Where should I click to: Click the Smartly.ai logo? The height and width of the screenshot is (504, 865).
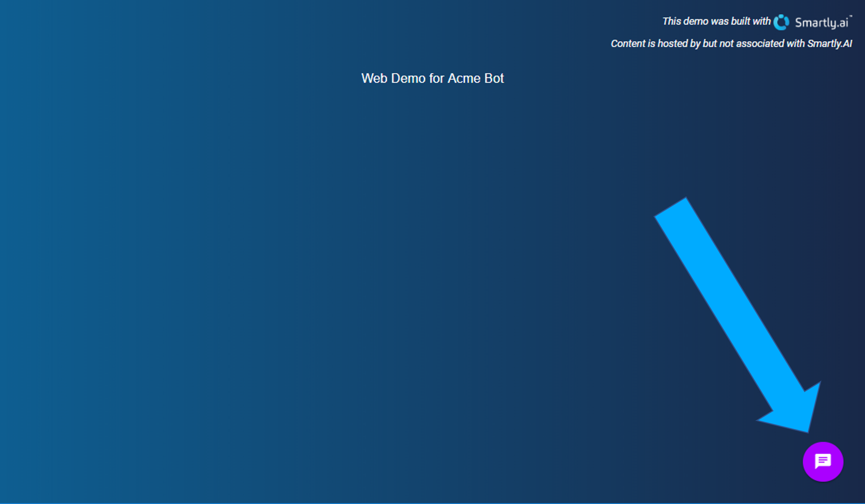click(812, 22)
